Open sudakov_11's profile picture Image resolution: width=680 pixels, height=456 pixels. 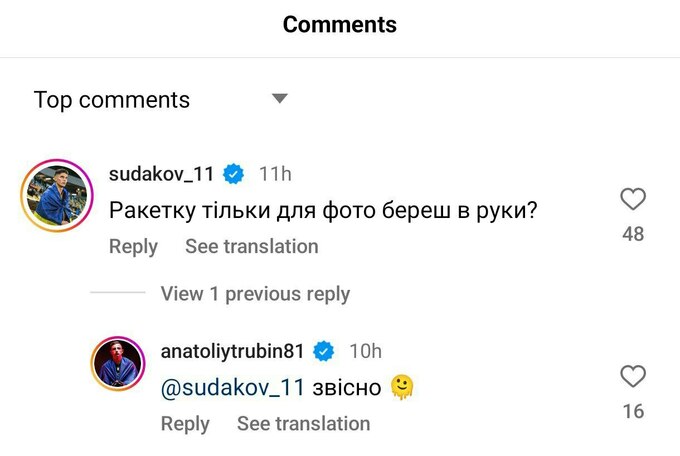click(57, 194)
